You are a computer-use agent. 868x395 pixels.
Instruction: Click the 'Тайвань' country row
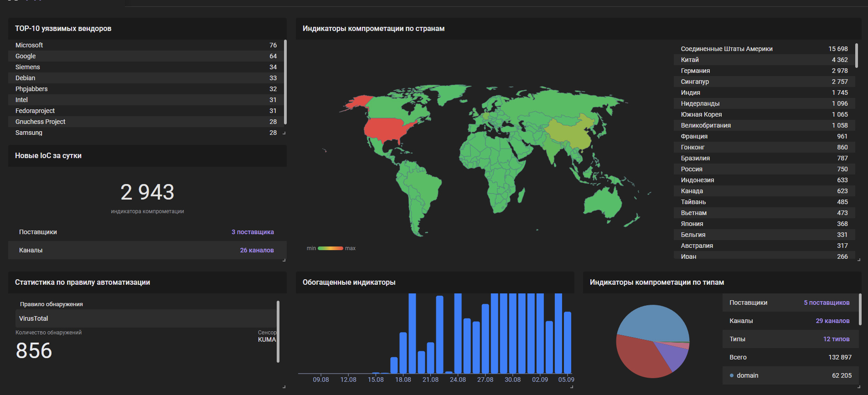point(765,202)
